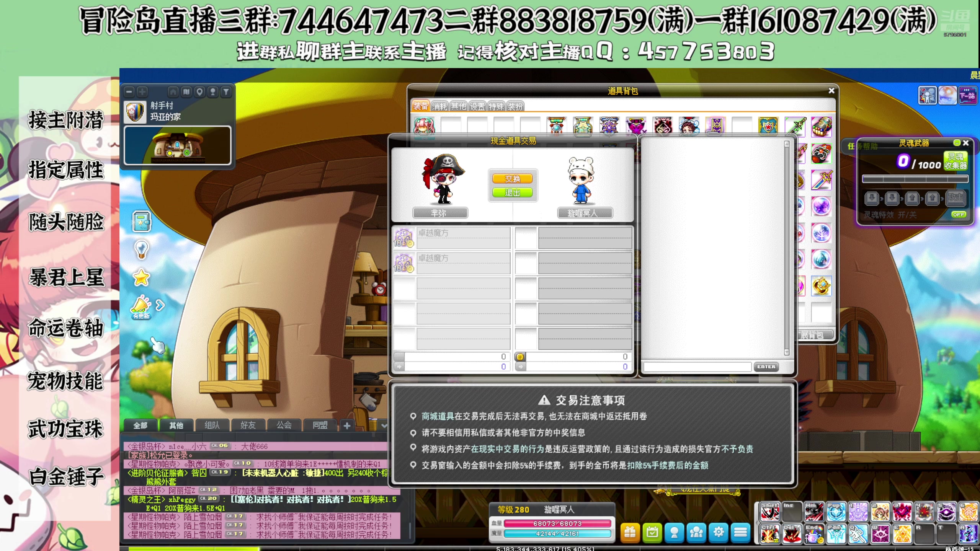Click the trade chat log scrollbar
Viewport: 980px width, 551px height.
click(x=787, y=248)
